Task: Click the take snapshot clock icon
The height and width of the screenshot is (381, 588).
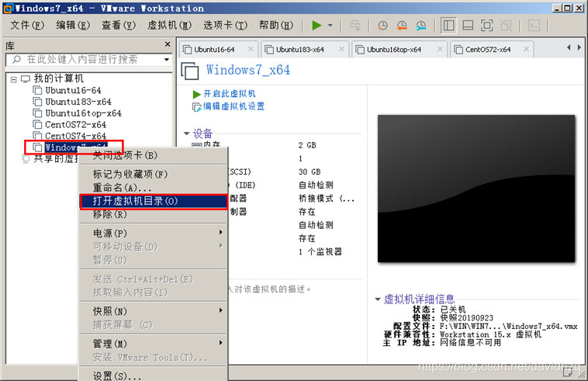Action: coord(382,26)
